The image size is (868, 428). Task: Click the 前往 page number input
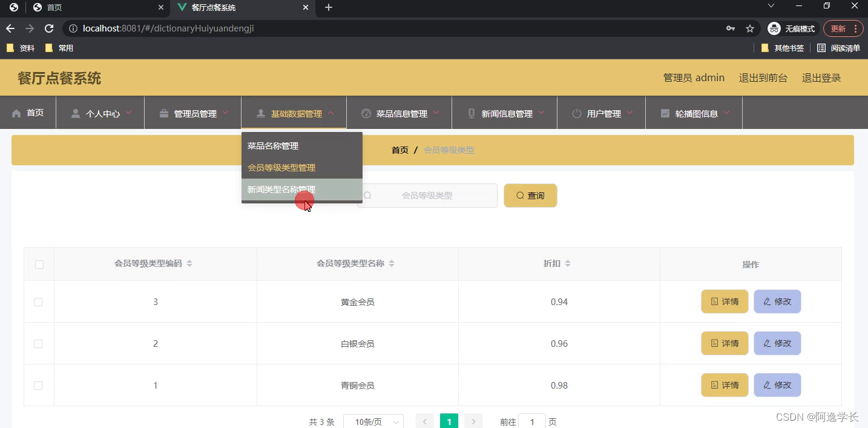[532, 422]
